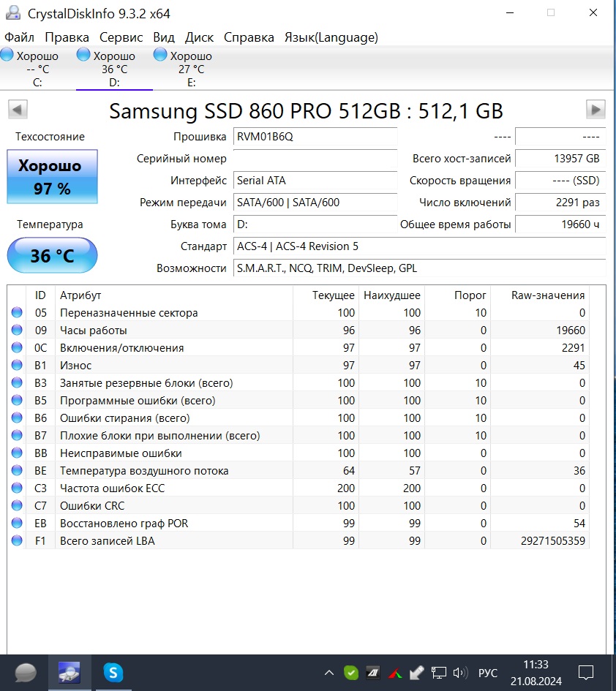616x691 pixels.
Task: Select the Всего записей LBA attribute text
Action: 107,540
